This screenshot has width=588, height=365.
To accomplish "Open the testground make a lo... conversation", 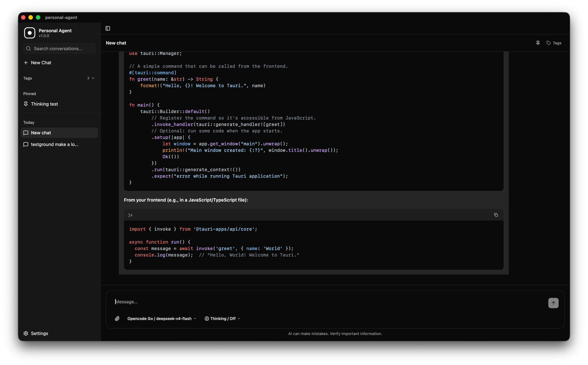I will (60, 145).
